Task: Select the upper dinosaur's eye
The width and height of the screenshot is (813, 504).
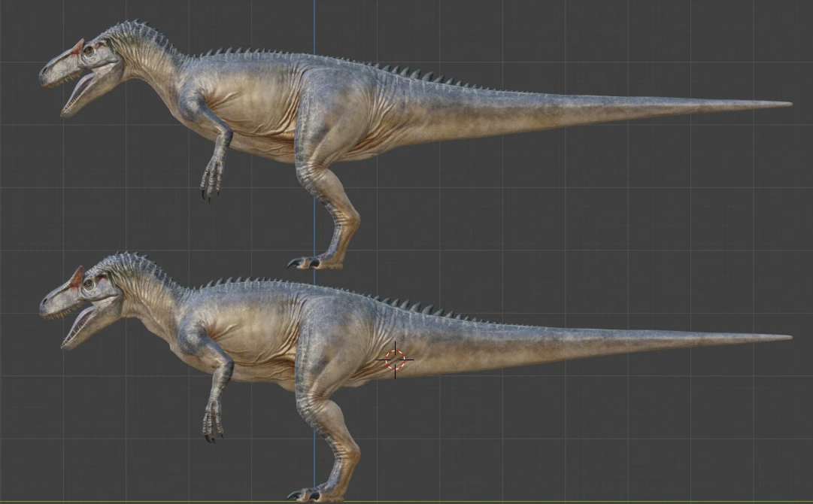Action: [89, 51]
